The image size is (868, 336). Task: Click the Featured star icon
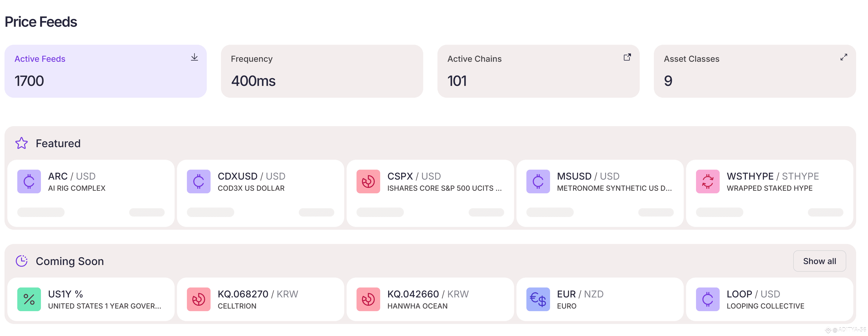22,143
